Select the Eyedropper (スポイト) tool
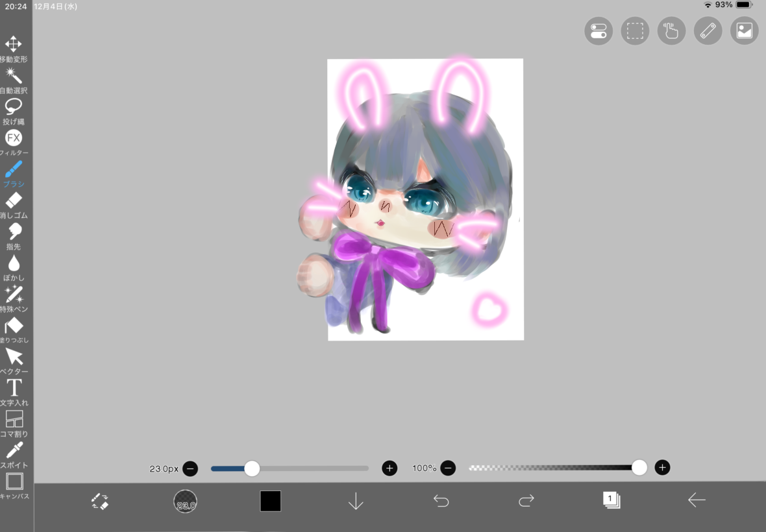Viewport: 766px width, 532px height. [14, 451]
